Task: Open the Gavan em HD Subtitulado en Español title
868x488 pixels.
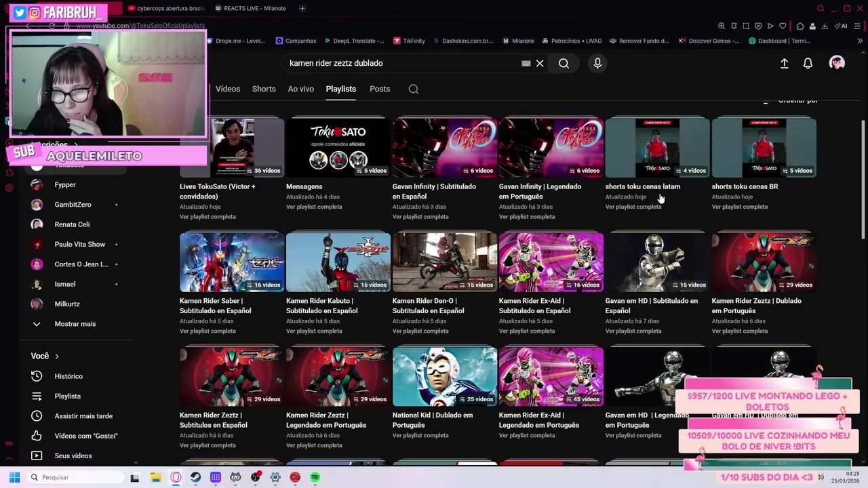Action: (x=651, y=306)
